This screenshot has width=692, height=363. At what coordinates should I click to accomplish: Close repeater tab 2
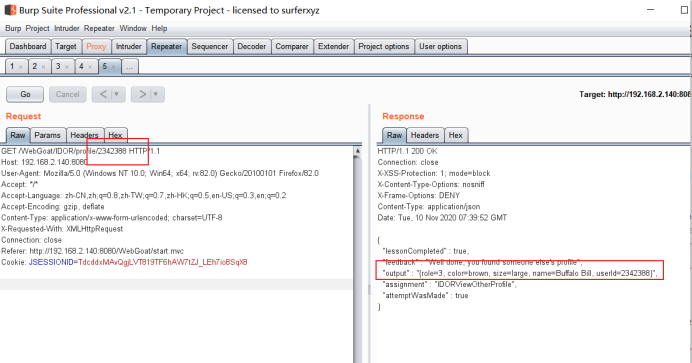coord(43,67)
